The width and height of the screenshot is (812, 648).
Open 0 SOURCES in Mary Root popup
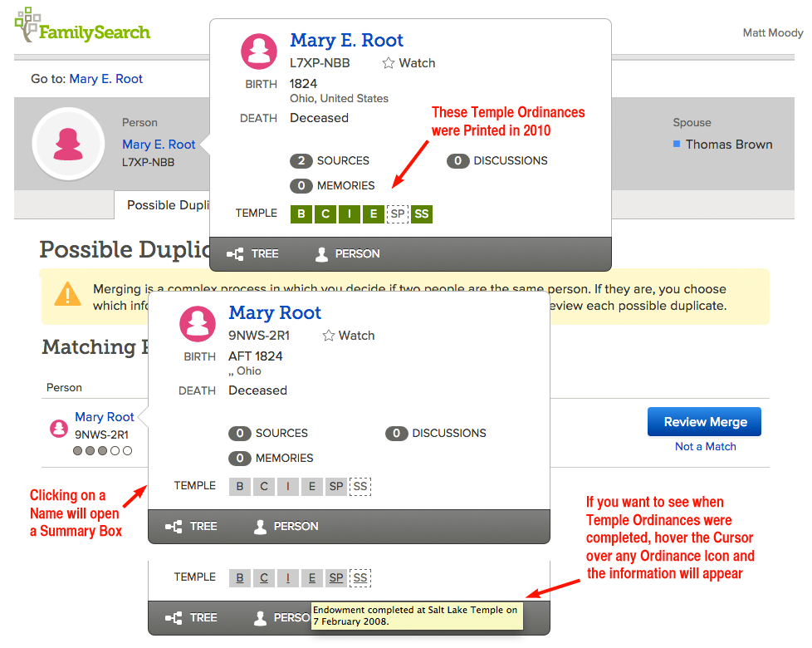pyautogui.click(x=267, y=433)
